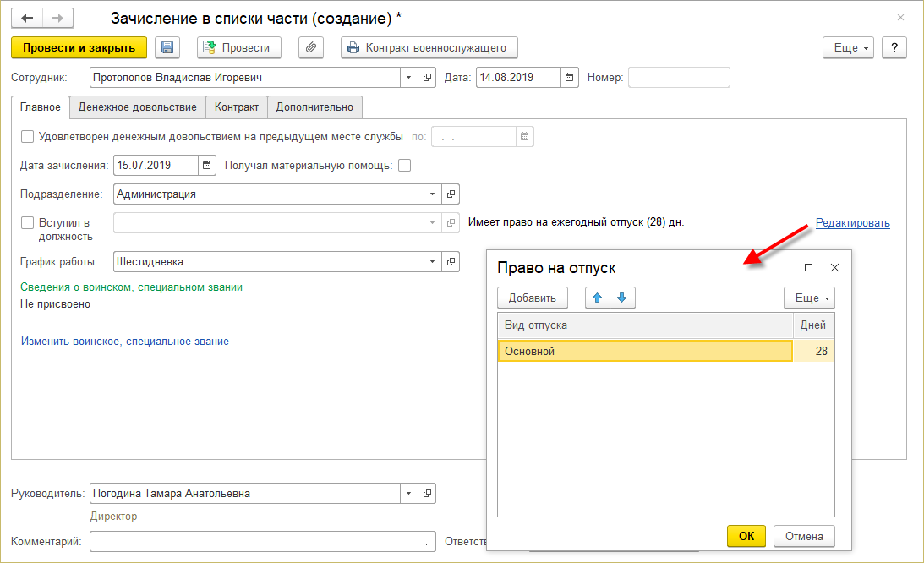
Task: Open calendar picker for the Дата field
Action: 570,78
